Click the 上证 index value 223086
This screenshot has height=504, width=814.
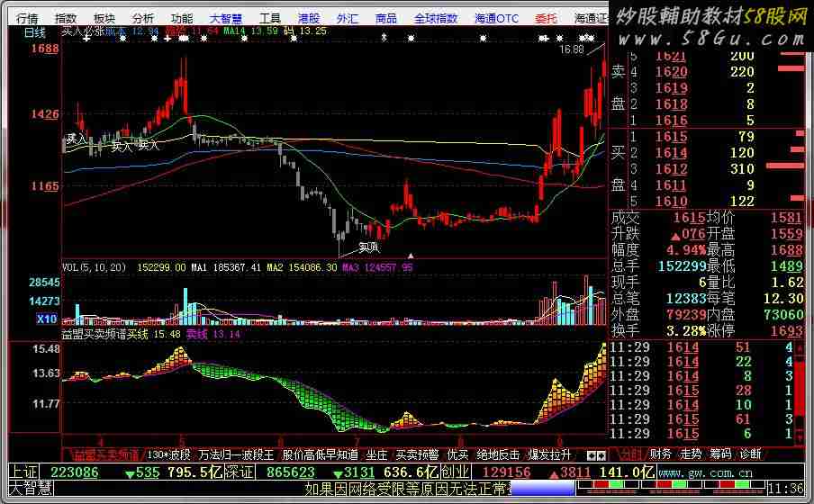[x=74, y=472]
